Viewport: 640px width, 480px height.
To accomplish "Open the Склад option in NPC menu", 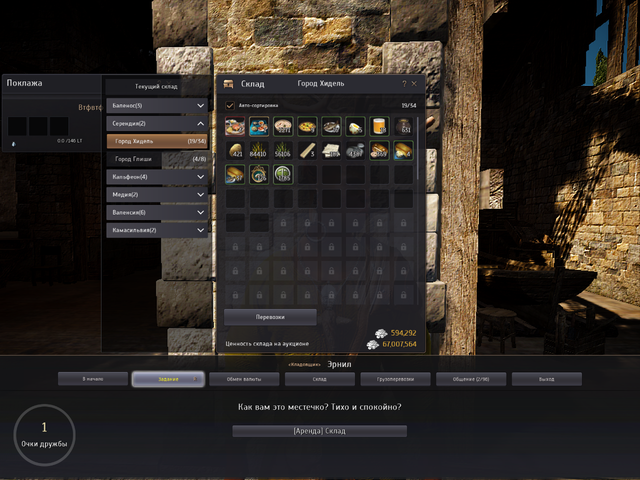I will pos(320,379).
